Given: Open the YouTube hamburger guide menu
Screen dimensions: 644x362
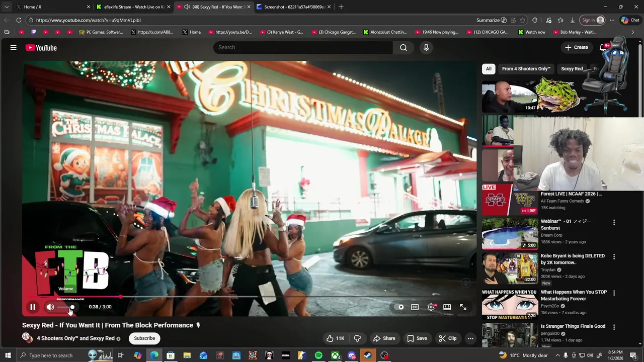Looking at the screenshot, I should [x=14, y=48].
